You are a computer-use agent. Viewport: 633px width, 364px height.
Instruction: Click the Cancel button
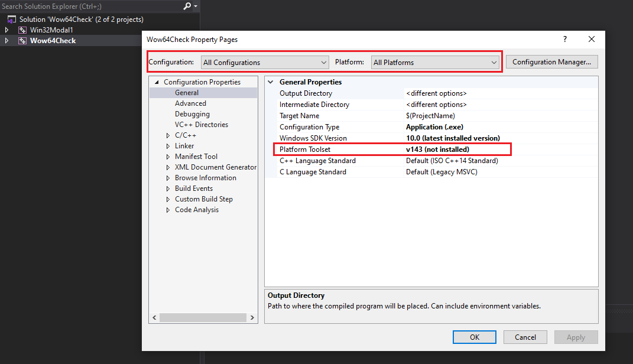point(525,337)
